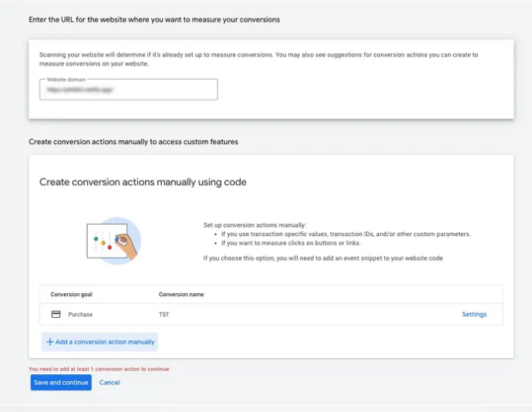The height and width of the screenshot is (412, 532).
Task: Click the text Set up conversion actions manually
Action: (x=254, y=225)
